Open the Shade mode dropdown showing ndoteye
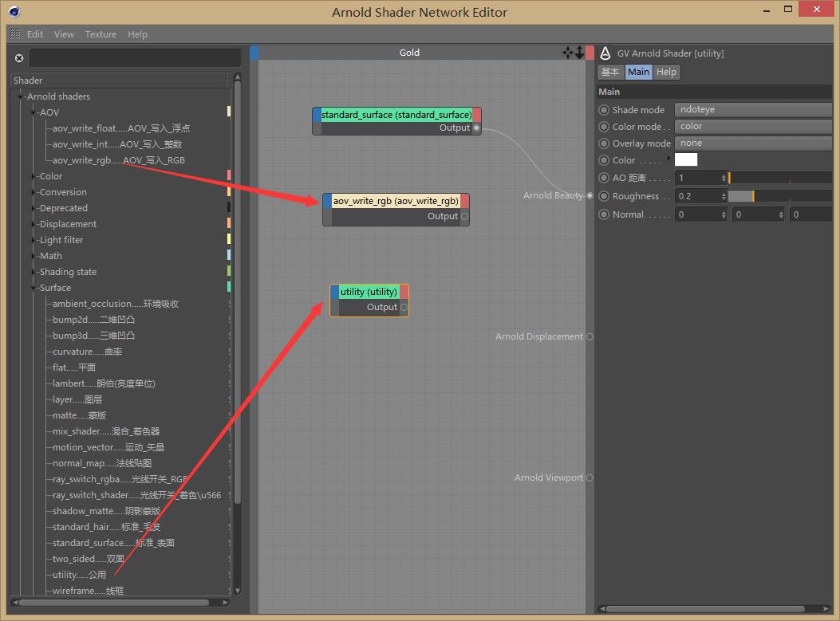 (x=753, y=109)
